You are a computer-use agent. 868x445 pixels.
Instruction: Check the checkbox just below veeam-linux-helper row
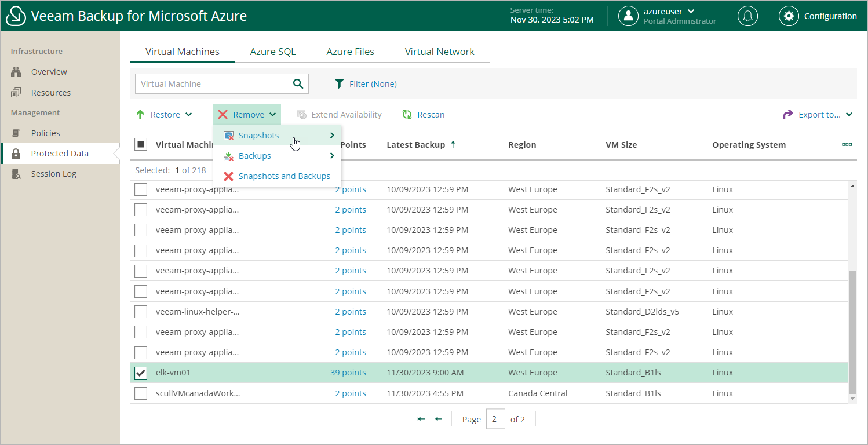pyautogui.click(x=141, y=332)
